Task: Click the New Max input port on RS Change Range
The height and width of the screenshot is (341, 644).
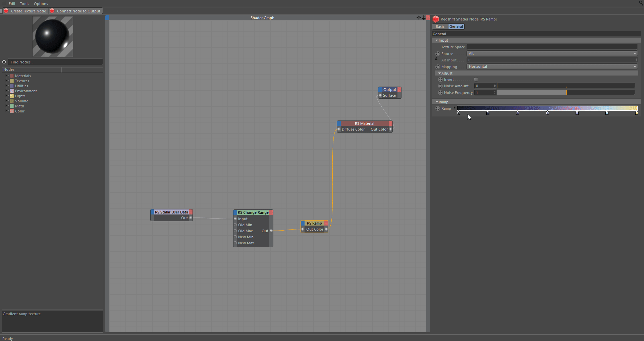Action: coord(235,243)
